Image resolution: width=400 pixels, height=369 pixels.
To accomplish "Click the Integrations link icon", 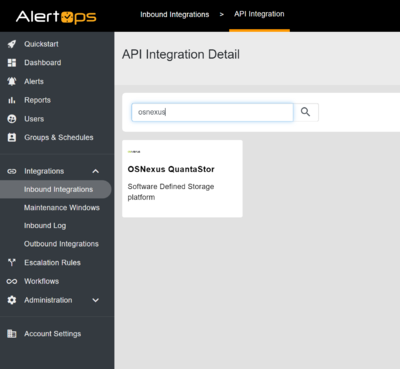I will coord(12,171).
